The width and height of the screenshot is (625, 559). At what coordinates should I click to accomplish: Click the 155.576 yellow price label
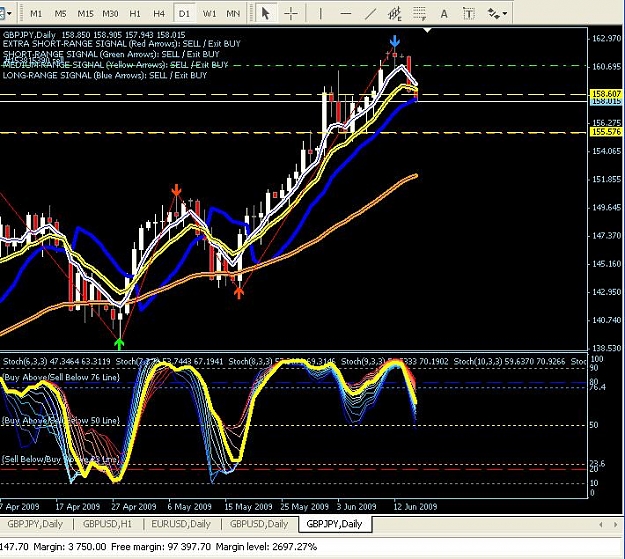coord(606,132)
